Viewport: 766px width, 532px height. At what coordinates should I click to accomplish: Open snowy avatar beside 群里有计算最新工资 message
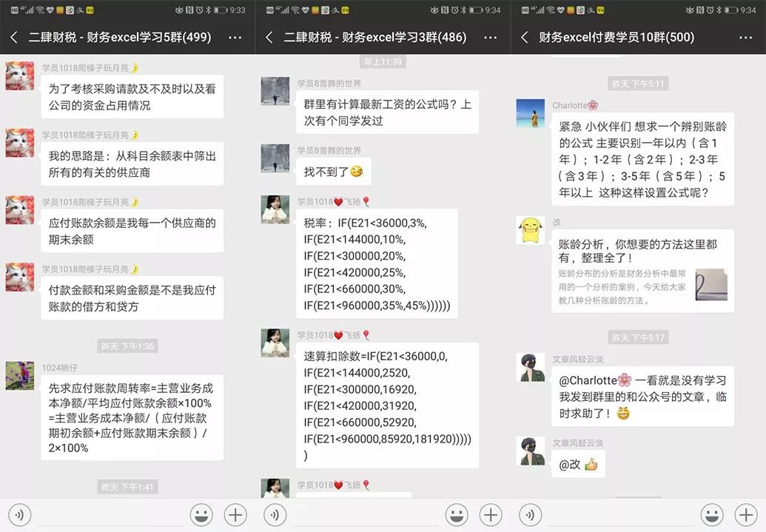pos(275,91)
